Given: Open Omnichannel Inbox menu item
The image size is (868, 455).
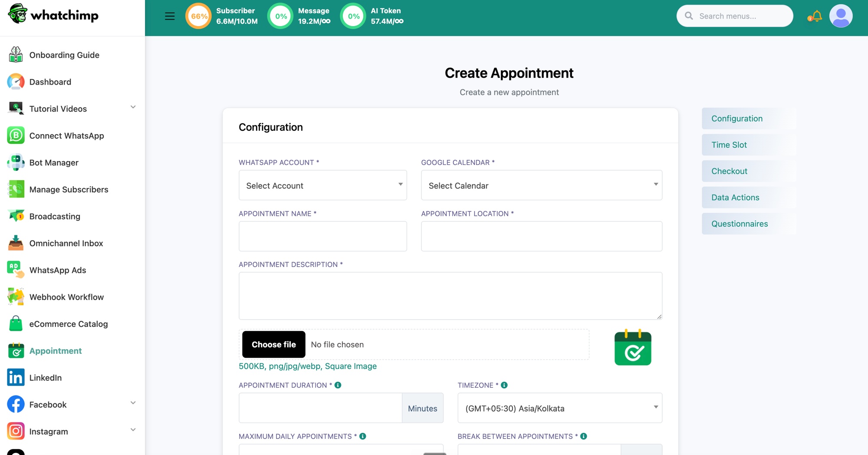Looking at the screenshot, I should (x=66, y=244).
